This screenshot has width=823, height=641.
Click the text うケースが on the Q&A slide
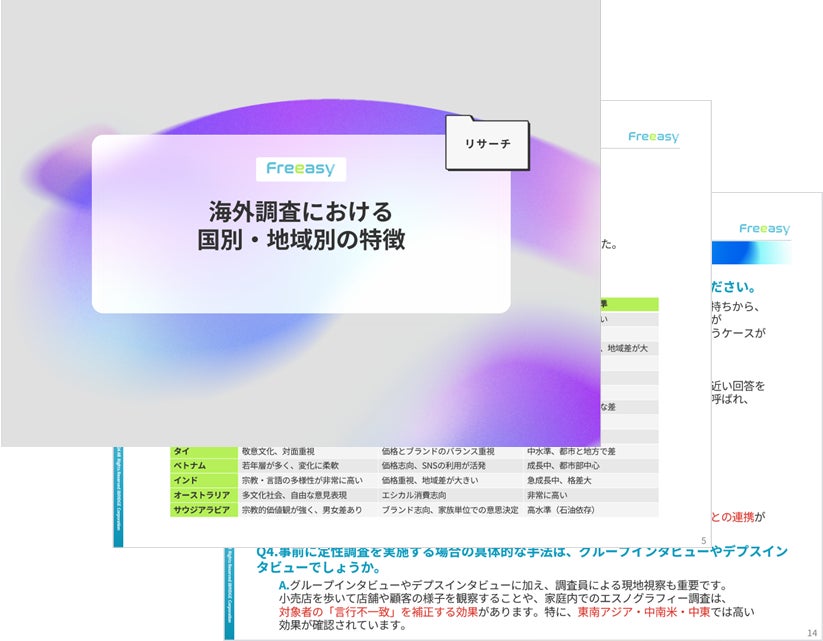[x=738, y=333]
